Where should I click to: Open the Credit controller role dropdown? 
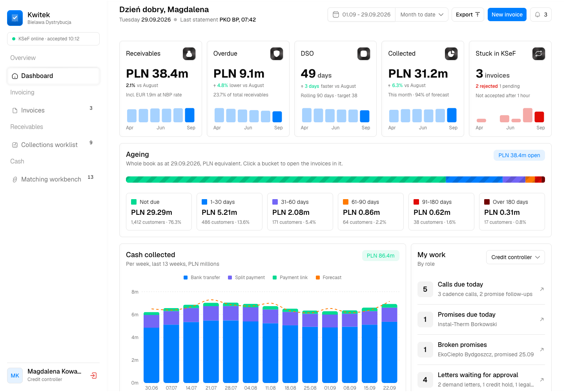(516, 257)
